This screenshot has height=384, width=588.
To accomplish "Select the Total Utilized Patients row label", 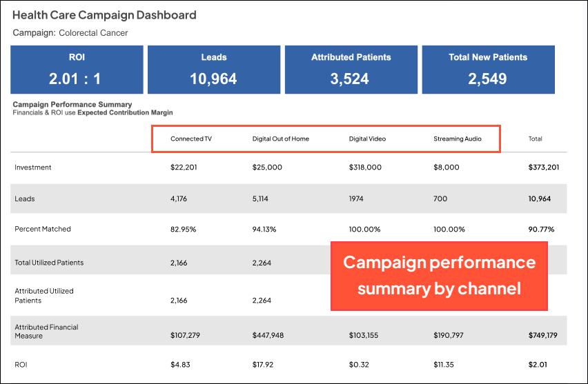I will click(49, 263).
